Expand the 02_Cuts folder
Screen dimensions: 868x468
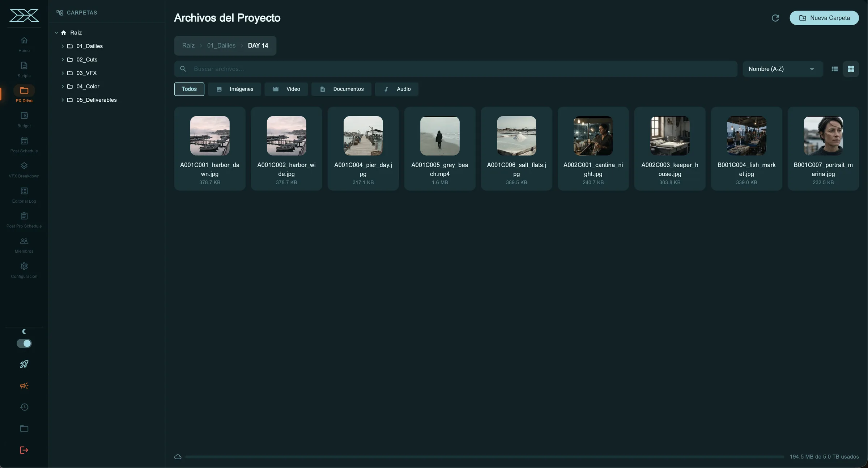click(63, 59)
